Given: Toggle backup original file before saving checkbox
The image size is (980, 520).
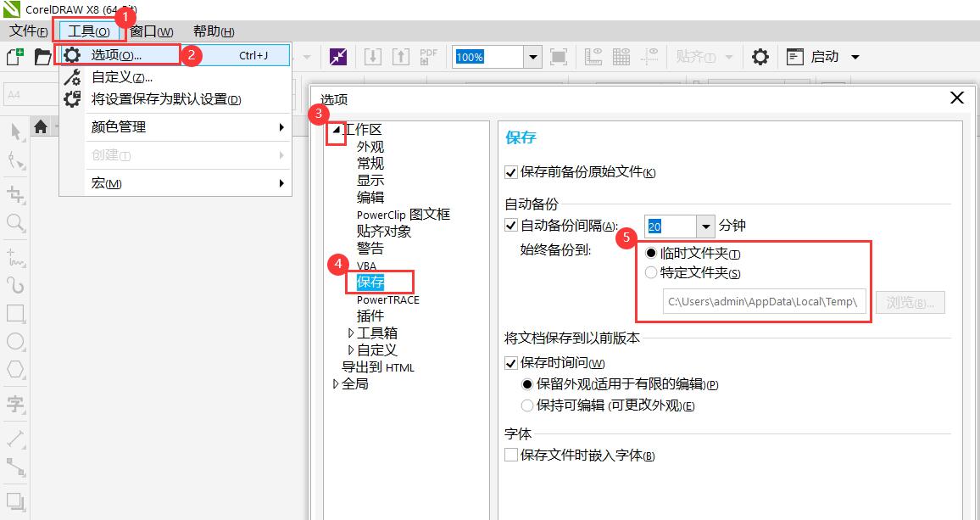Looking at the screenshot, I should coord(511,172).
